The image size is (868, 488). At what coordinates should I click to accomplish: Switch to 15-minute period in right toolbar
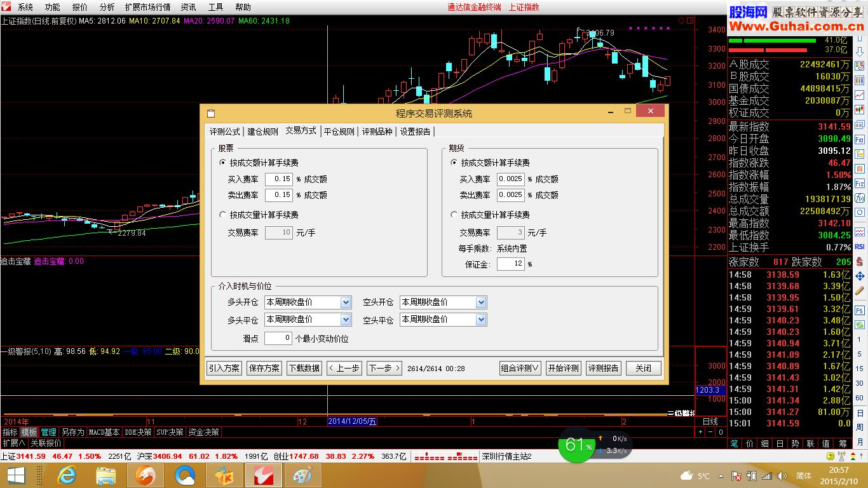860,369
